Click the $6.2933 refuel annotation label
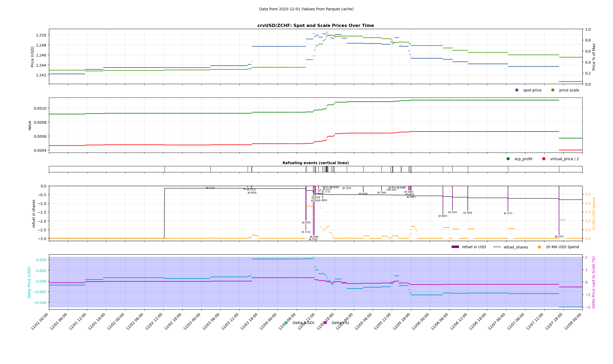Viewport: 613px width, 364px height. tap(559, 237)
